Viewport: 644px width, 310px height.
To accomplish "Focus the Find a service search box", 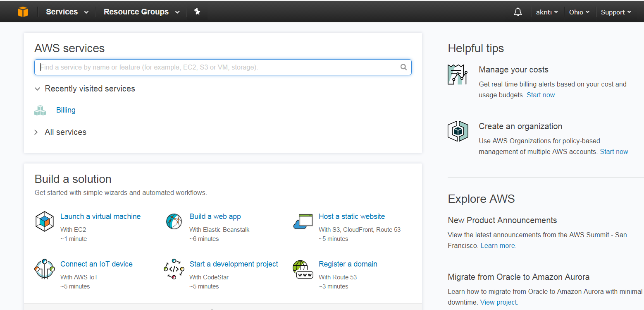I will [x=223, y=67].
